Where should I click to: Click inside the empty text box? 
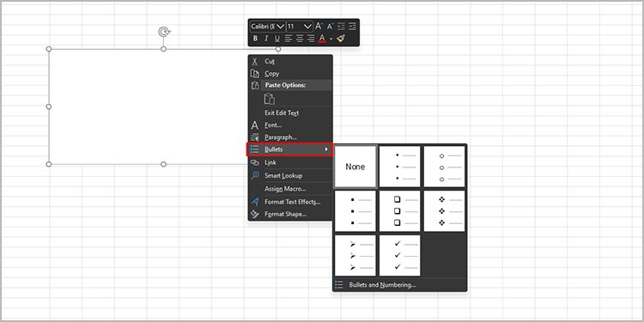148,106
